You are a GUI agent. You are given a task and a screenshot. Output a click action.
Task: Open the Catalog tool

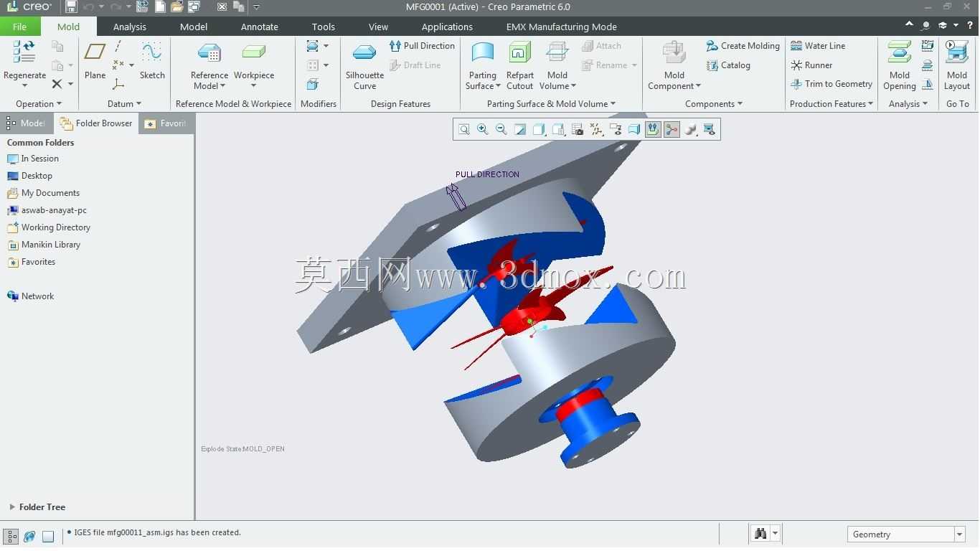pos(728,65)
